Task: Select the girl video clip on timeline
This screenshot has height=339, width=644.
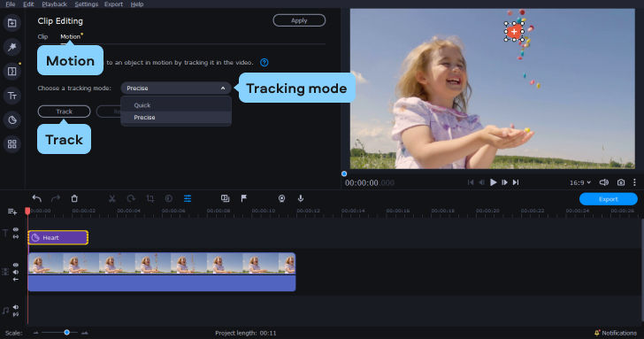Action: click(162, 272)
